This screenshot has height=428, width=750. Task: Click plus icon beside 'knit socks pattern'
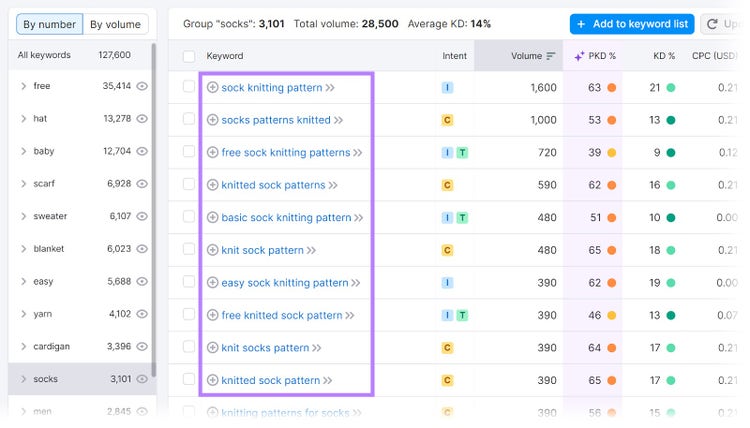point(212,348)
